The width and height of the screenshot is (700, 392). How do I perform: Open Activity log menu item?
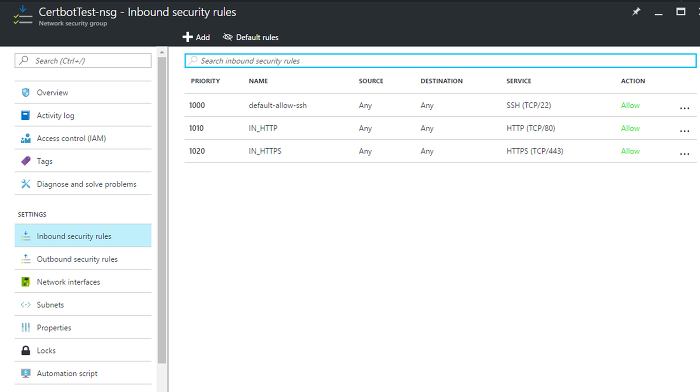click(83, 115)
